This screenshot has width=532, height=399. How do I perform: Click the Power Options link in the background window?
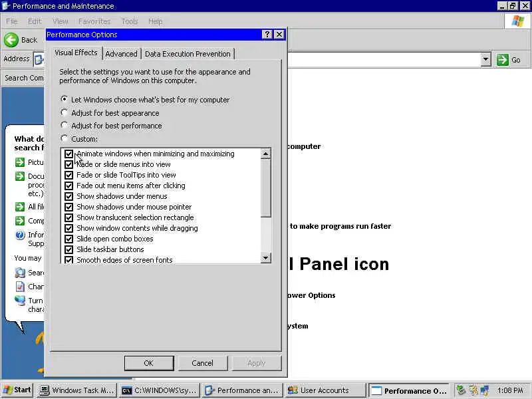click(311, 295)
